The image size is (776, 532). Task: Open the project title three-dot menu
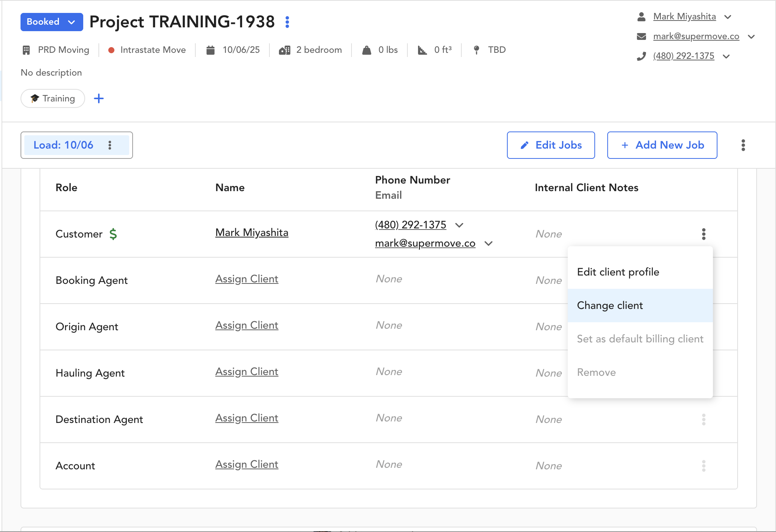pyautogui.click(x=287, y=22)
